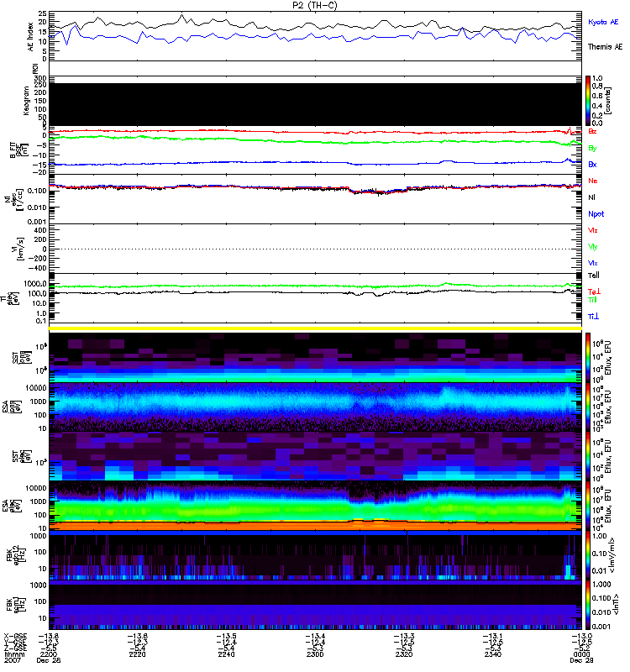The width and height of the screenshot is (630, 672).
Task: Click the black Ni legend label
Action: pos(591,197)
